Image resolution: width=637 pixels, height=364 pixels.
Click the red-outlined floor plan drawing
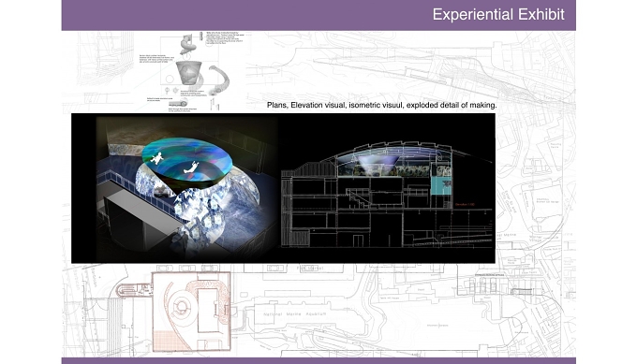coord(191,312)
